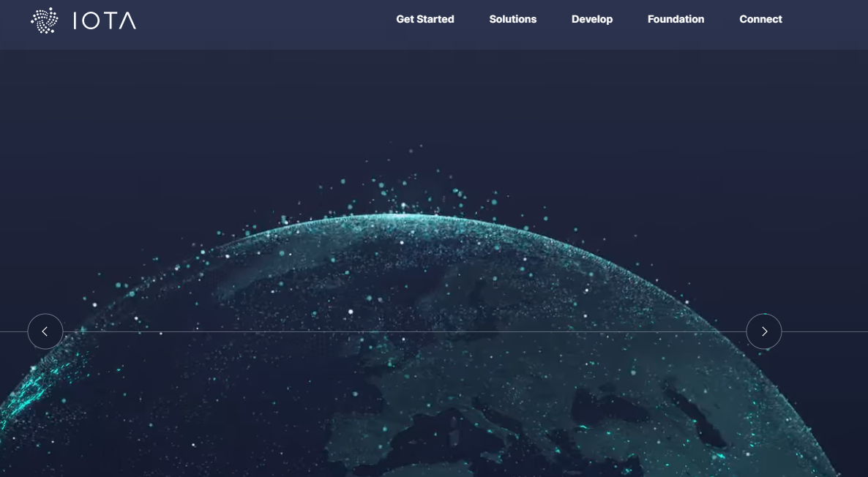Open the Foundation menu

676,19
